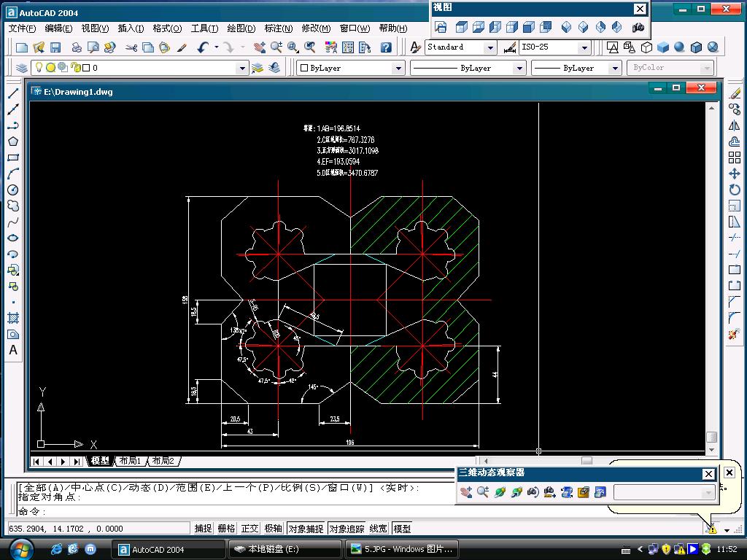Screen dimensions: 747x560
Task: Select the Multiline Text tool
Action: click(x=13, y=351)
